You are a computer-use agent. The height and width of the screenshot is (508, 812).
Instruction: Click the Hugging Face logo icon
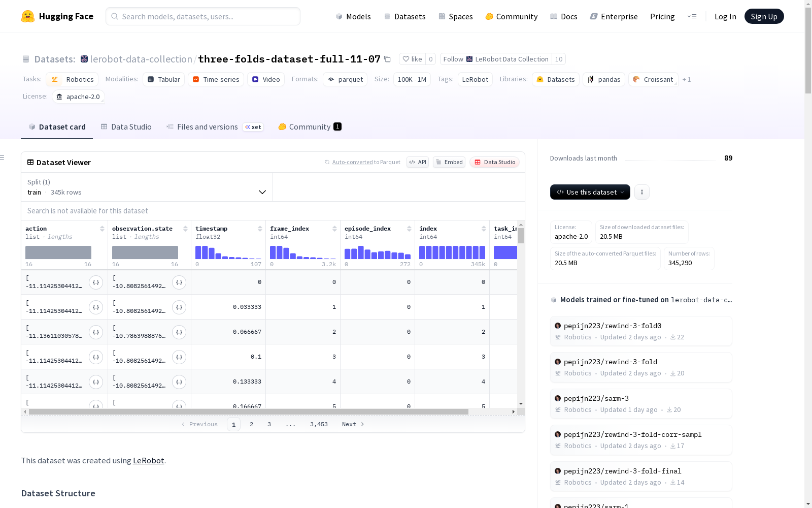tap(28, 16)
